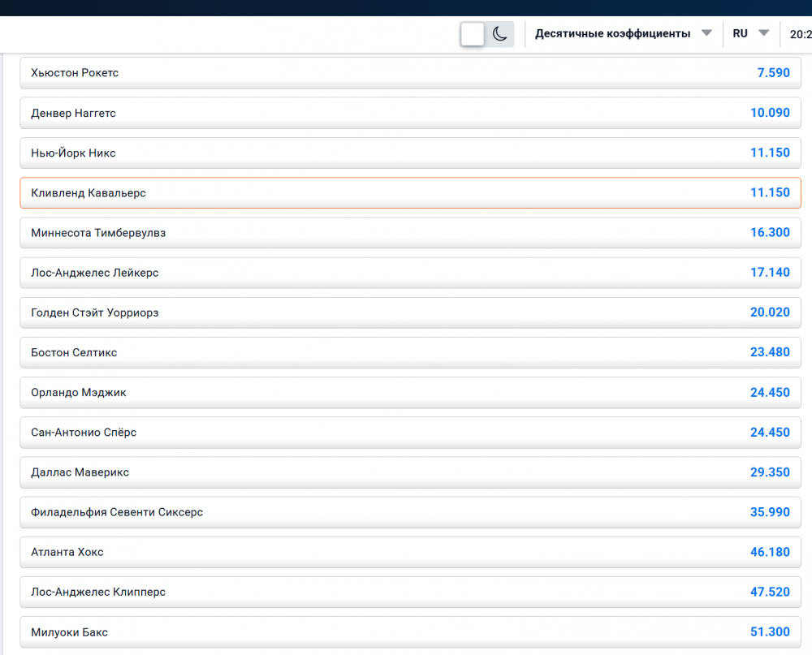Expand the RU language selector
Viewport: 812px width, 655px height.
(x=750, y=34)
